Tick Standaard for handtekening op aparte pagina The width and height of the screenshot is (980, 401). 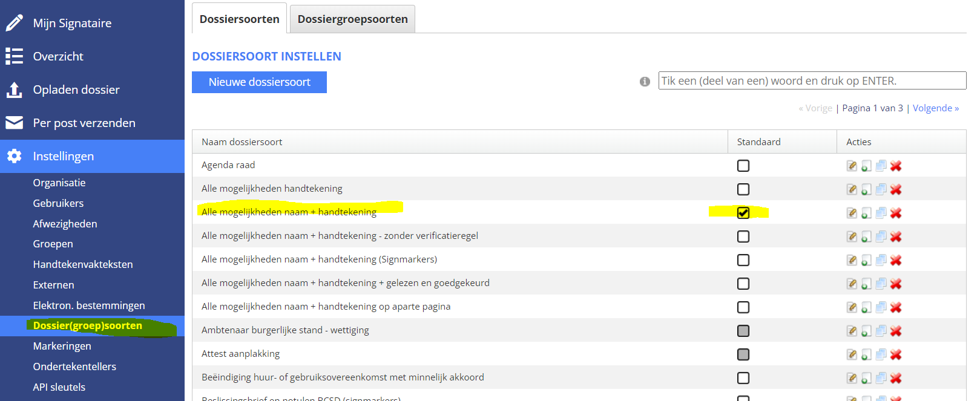click(743, 307)
